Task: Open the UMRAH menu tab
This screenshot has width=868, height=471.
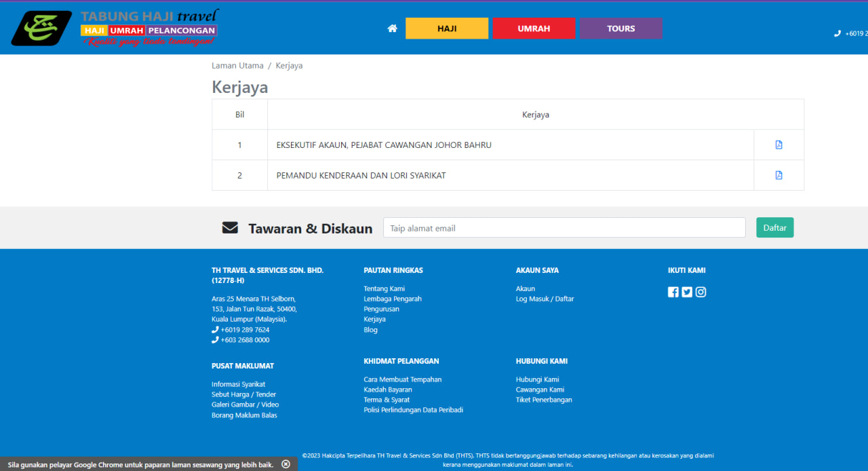Action: click(x=534, y=29)
